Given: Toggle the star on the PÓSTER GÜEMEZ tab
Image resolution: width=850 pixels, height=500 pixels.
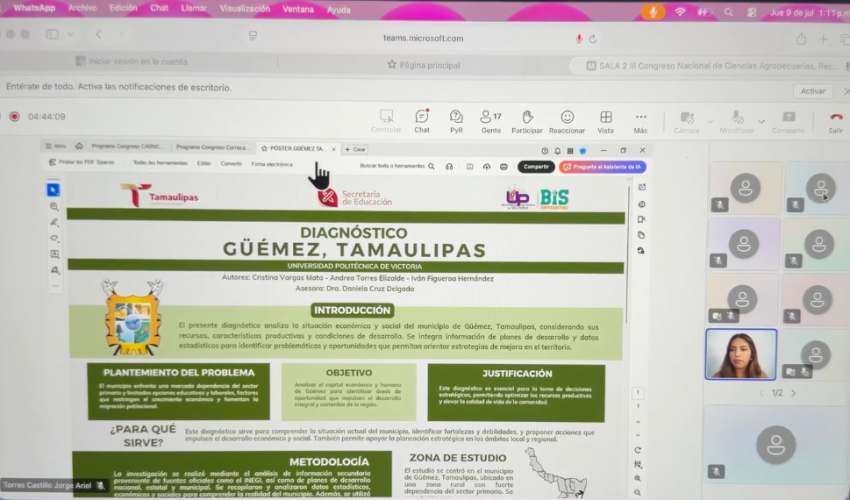Looking at the screenshot, I should point(265,148).
